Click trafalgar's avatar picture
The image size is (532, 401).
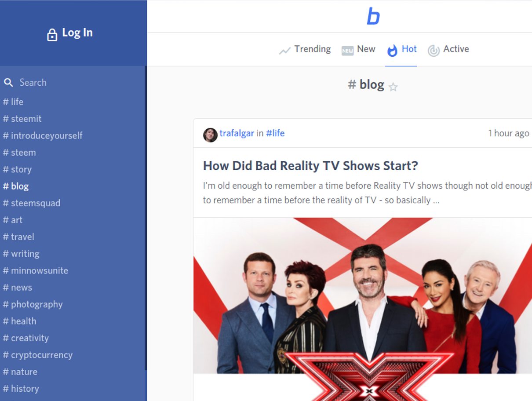point(210,135)
